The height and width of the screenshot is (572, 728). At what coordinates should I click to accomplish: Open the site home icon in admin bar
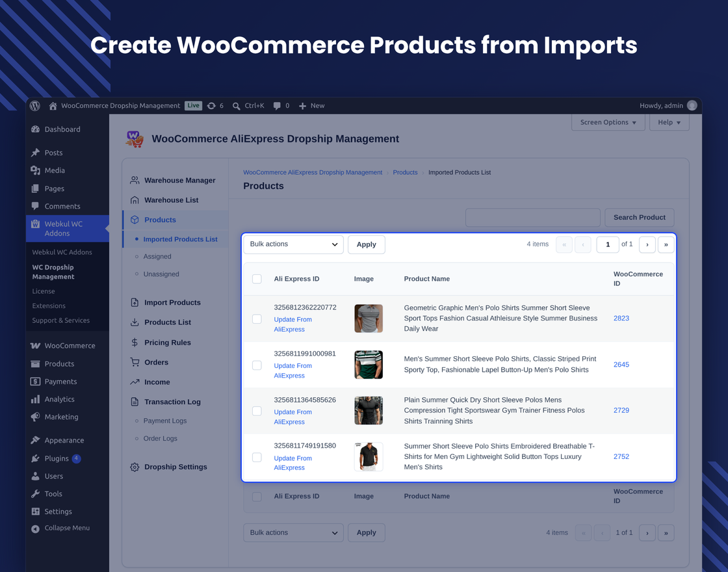click(53, 106)
